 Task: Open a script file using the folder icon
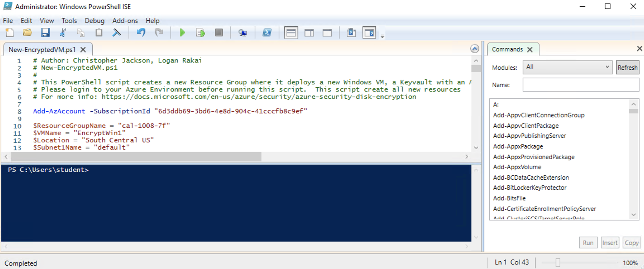click(x=27, y=33)
